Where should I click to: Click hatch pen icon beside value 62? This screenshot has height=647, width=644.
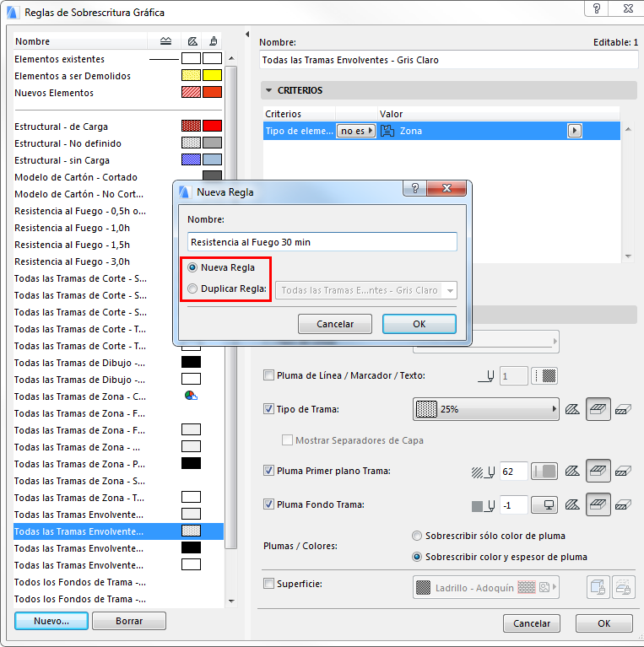point(483,472)
